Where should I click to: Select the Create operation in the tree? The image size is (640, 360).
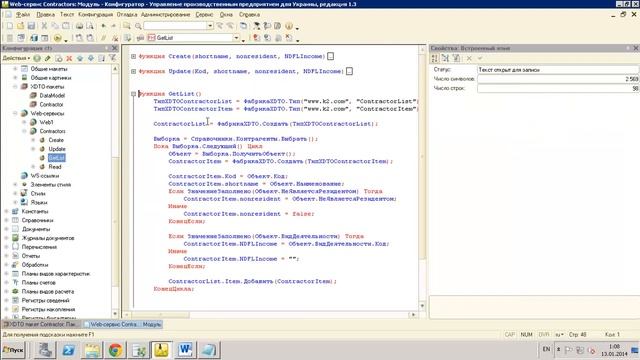point(56,140)
